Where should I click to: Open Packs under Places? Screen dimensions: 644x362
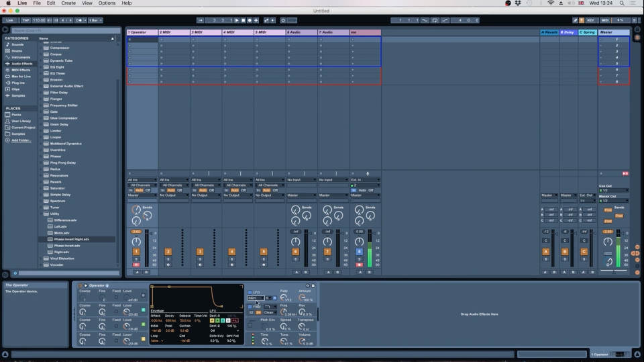(x=16, y=115)
